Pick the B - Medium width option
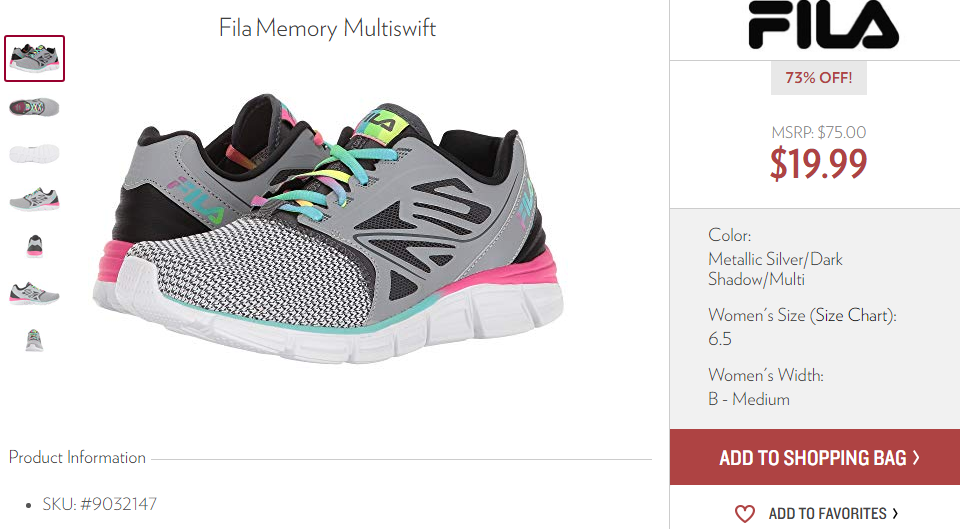The width and height of the screenshot is (960, 529). 749,399
